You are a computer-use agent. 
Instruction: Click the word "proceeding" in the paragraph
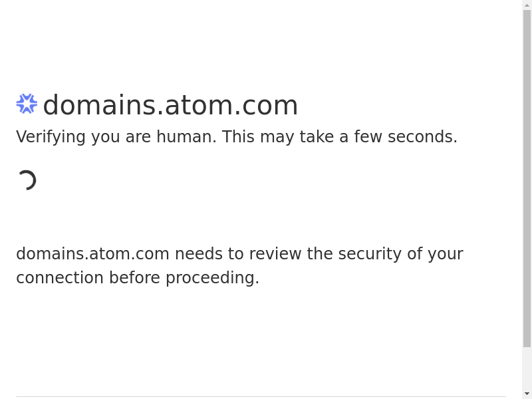210,278
